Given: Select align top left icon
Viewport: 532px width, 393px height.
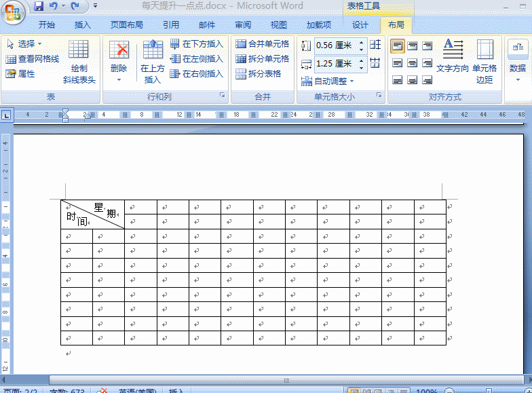Looking at the screenshot, I should [x=397, y=46].
